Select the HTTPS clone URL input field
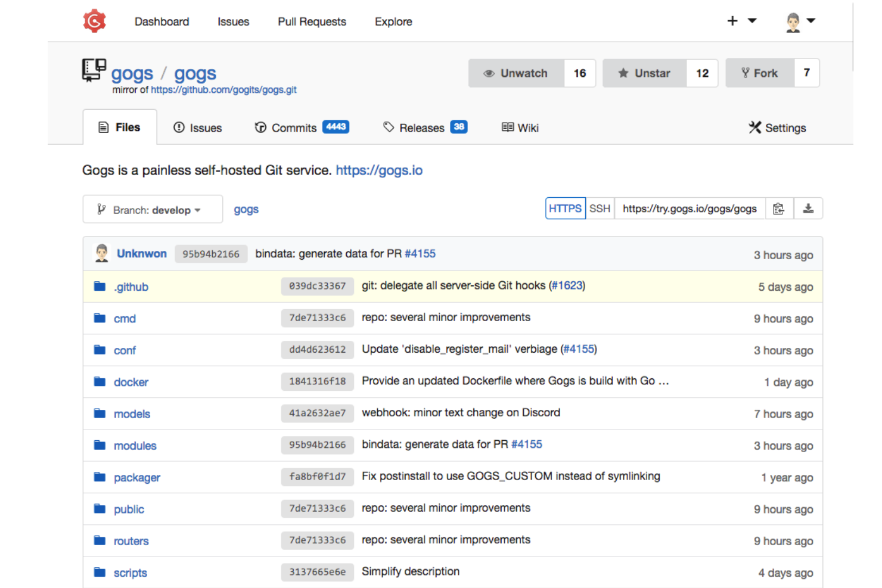The height and width of the screenshot is (588, 882). (x=688, y=209)
